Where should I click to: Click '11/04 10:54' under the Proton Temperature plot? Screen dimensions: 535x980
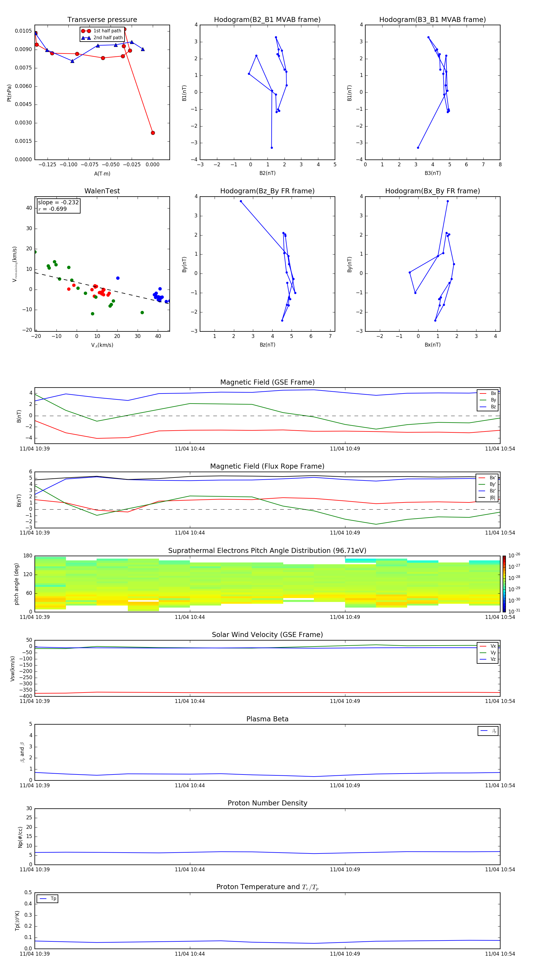tap(500, 954)
